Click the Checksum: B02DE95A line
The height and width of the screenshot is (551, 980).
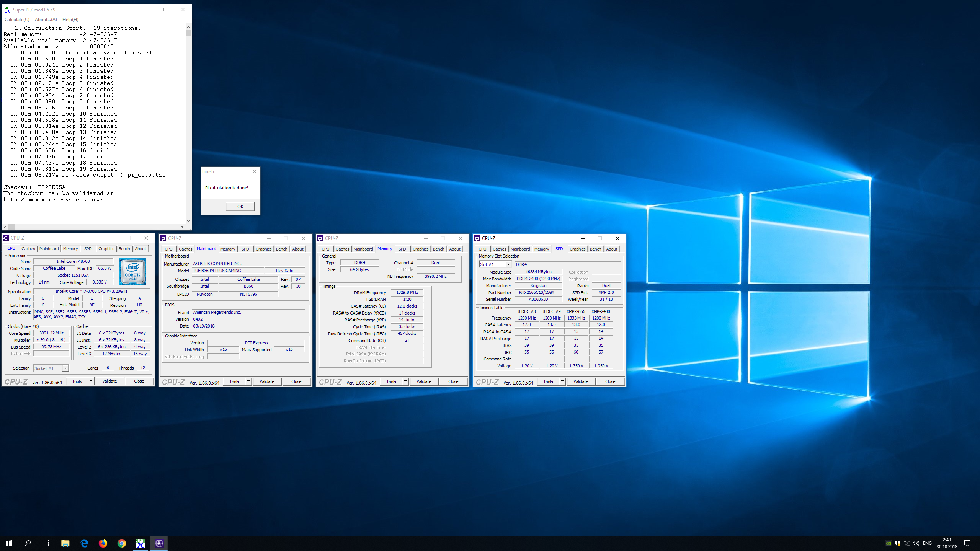pyautogui.click(x=34, y=187)
